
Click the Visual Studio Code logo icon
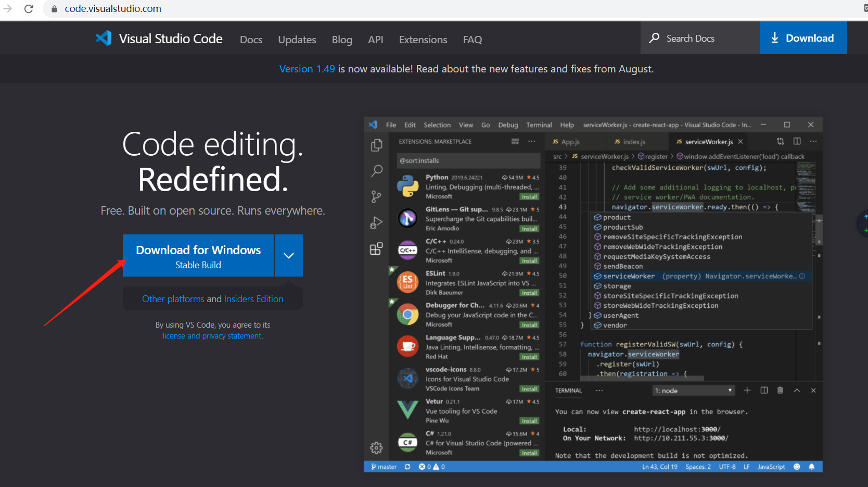click(x=104, y=38)
